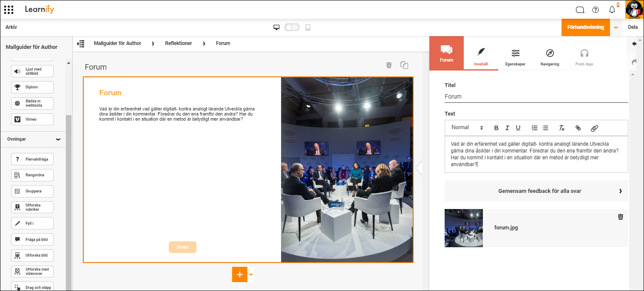
Task: Open dropdown arrow beside plus button
Action: tap(251, 274)
